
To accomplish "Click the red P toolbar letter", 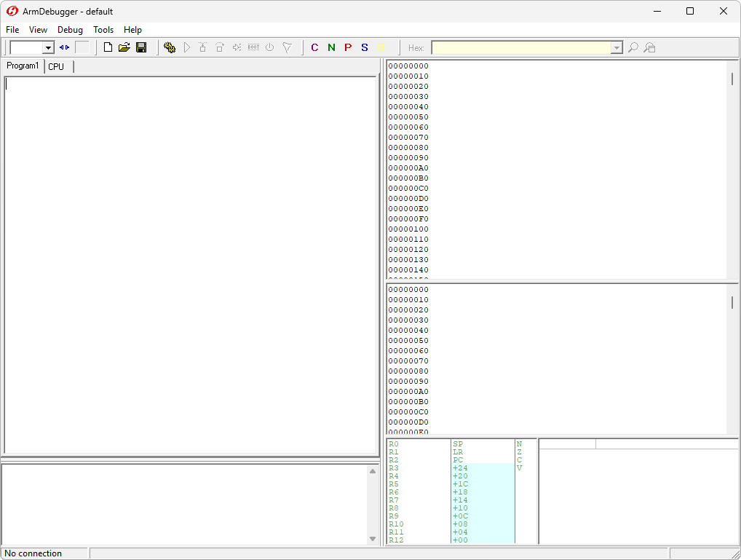I will (348, 47).
